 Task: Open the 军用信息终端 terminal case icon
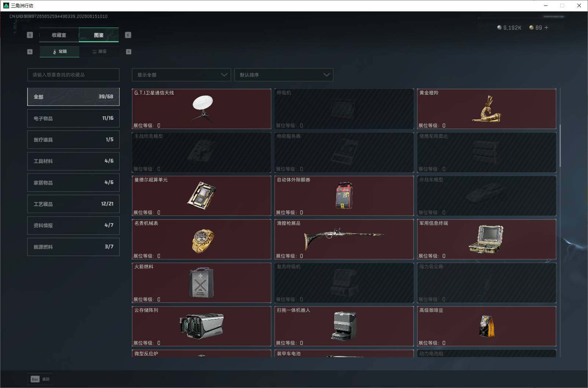(x=486, y=239)
